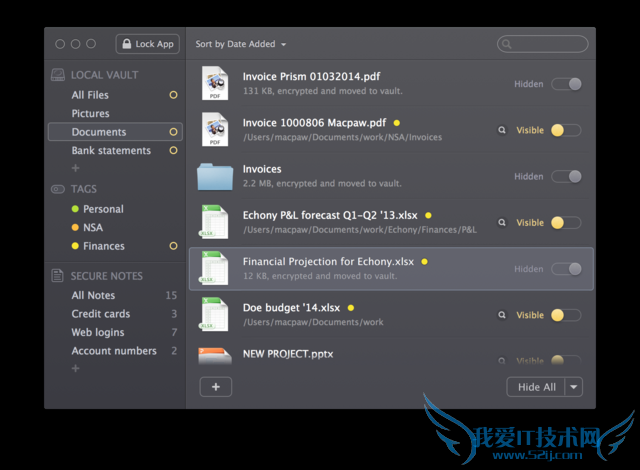Filter by Finances tag
This screenshot has height=470, width=640.
pos(104,246)
